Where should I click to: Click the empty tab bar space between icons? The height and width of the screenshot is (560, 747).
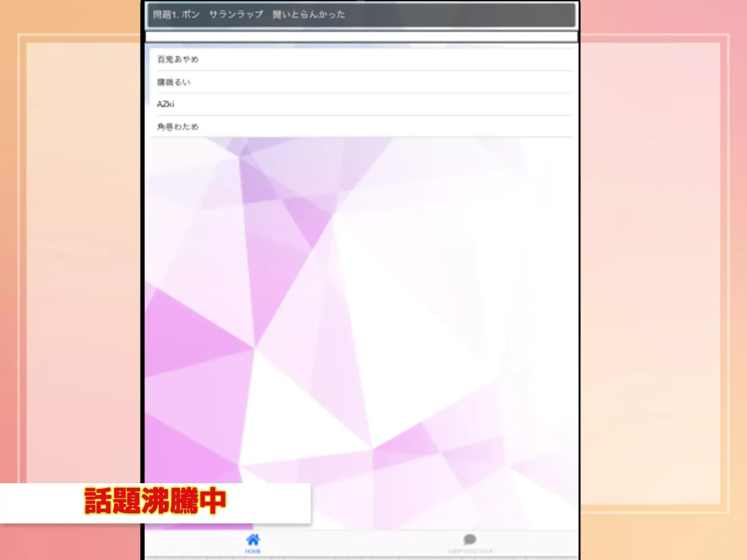(x=361, y=542)
